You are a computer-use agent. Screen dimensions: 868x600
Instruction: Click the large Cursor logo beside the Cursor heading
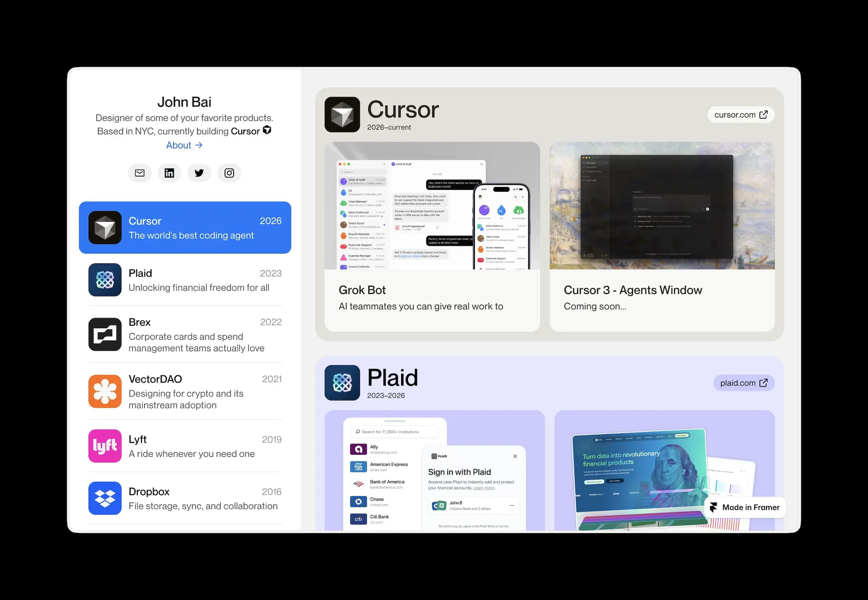(342, 115)
